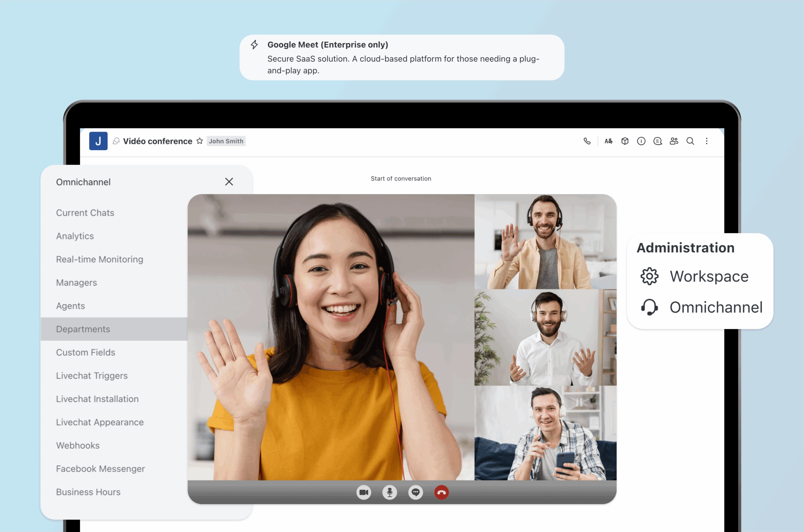Select Departments in Omnichannel menu
The height and width of the screenshot is (532, 804).
coord(83,329)
